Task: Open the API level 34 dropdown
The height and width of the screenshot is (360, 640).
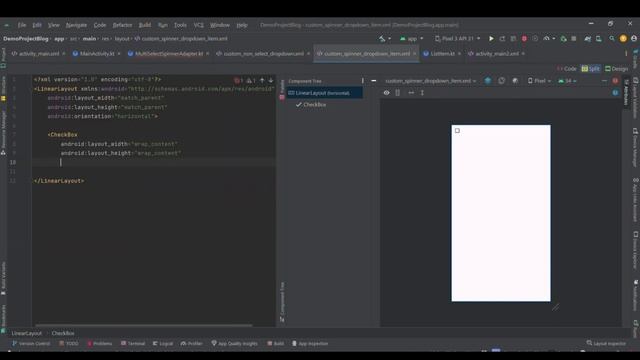Action: 567,81
